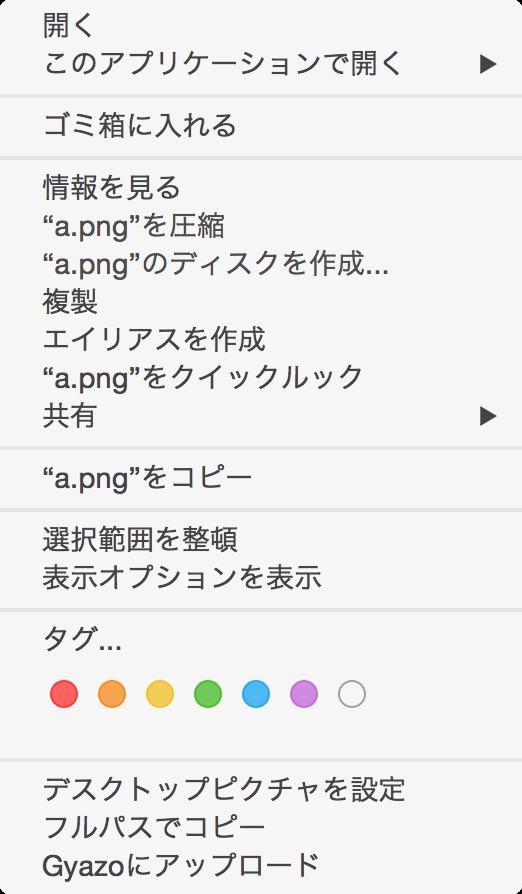Apply the orange tag color
Image resolution: width=522 pixels, height=894 pixels.
point(112,694)
